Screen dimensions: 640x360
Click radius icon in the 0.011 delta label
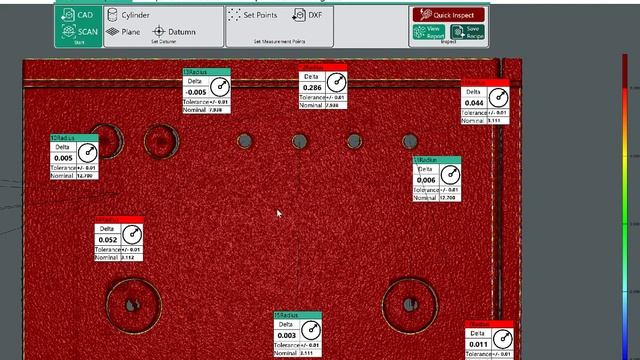(x=502, y=339)
